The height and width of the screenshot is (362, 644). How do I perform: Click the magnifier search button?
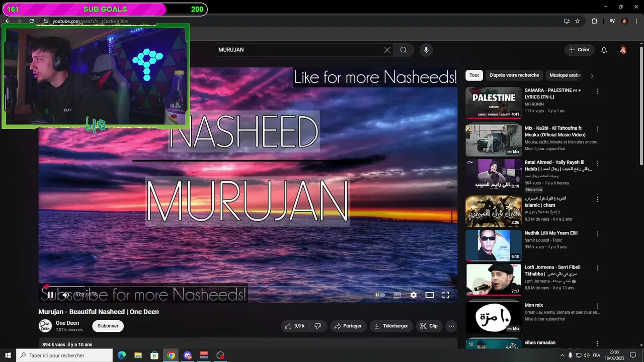(x=404, y=50)
